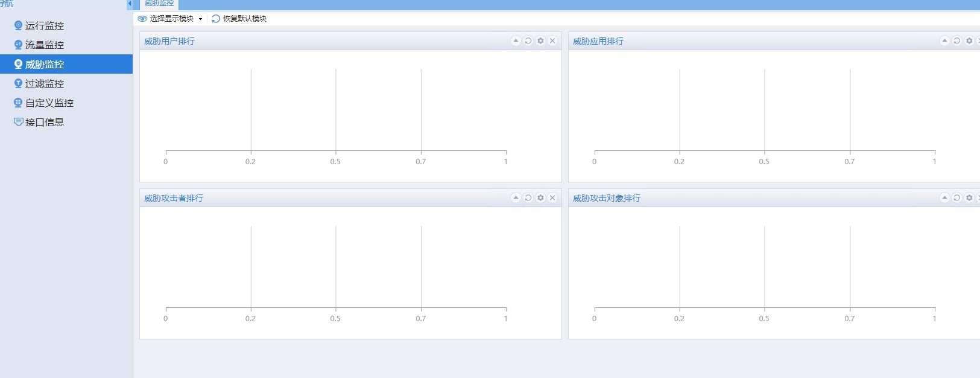Open 接口信息 in the sidebar
This screenshot has height=378, width=980.
click(66, 122)
